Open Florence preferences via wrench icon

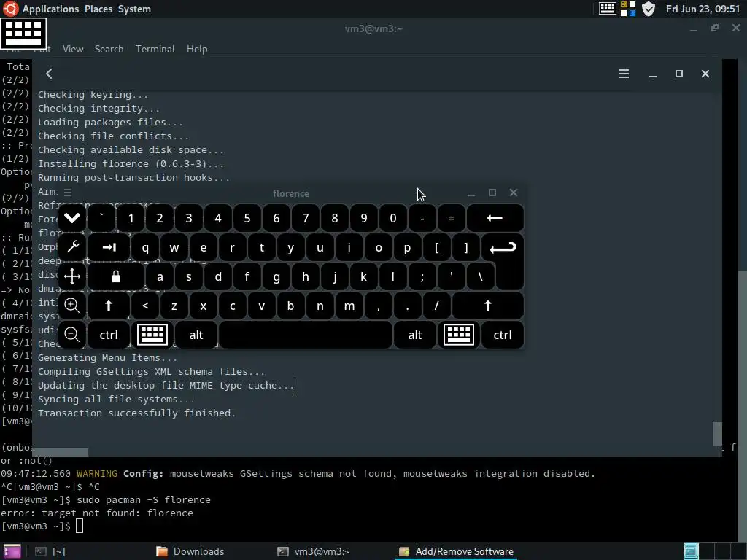[72, 247]
